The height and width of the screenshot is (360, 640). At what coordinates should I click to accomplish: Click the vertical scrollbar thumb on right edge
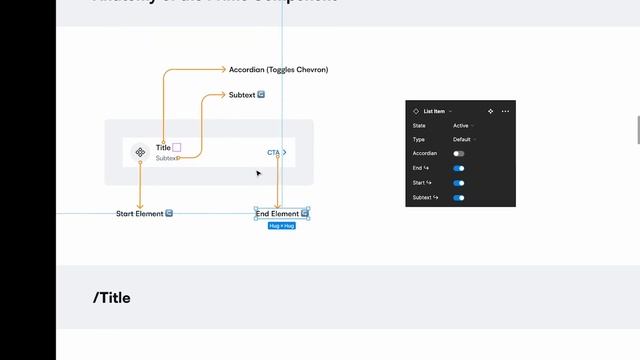point(638,130)
